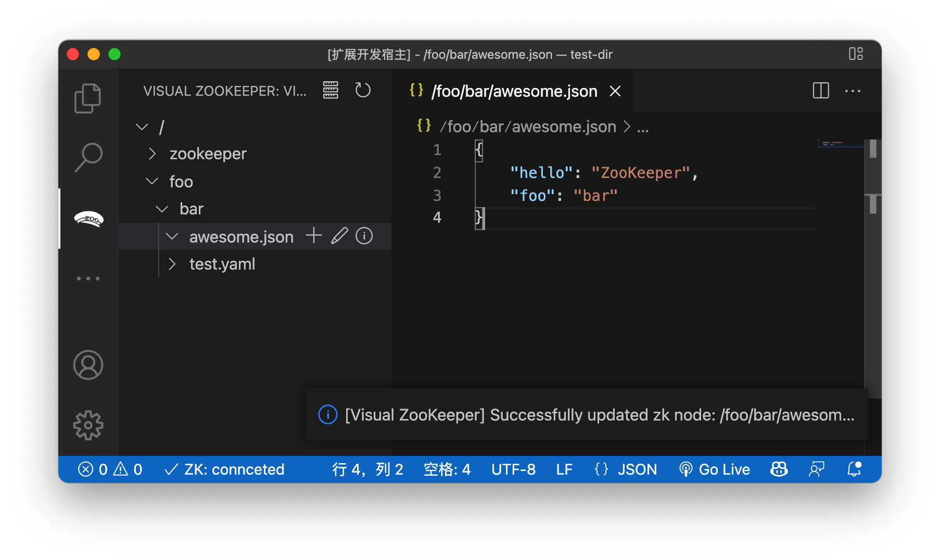The height and width of the screenshot is (560, 940).
Task: Select the Visual ZooKeeper activity bar icon
Action: [88, 219]
